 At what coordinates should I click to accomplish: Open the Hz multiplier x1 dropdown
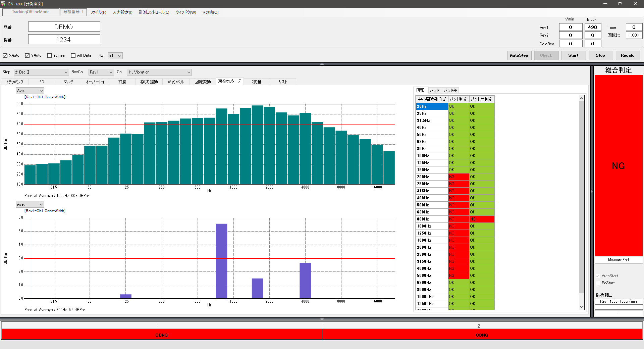tap(115, 56)
